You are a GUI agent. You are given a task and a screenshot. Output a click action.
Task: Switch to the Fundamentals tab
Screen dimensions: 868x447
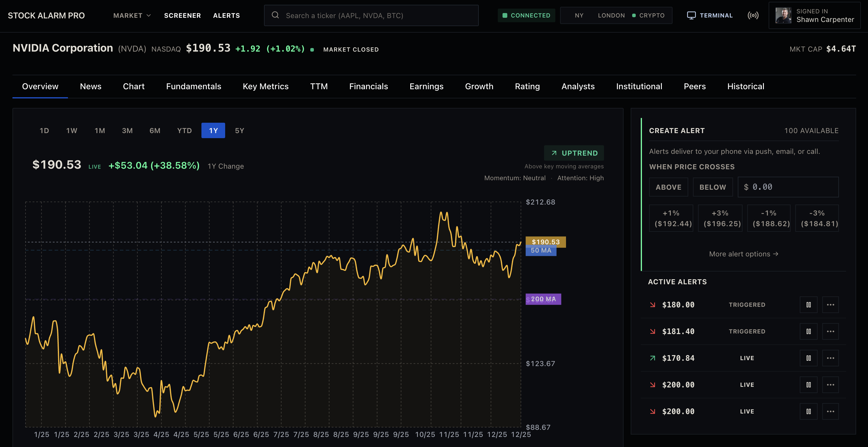pyautogui.click(x=193, y=87)
